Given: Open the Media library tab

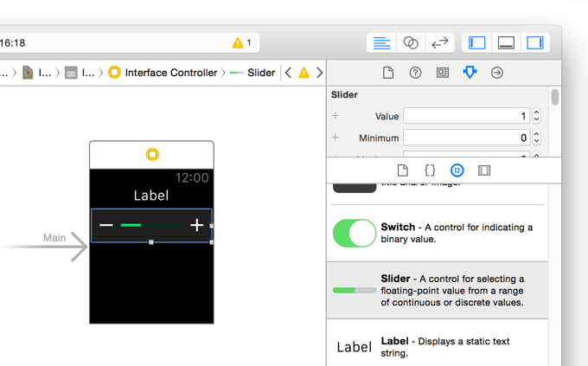Looking at the screenshot, I should tap(484, 170).
